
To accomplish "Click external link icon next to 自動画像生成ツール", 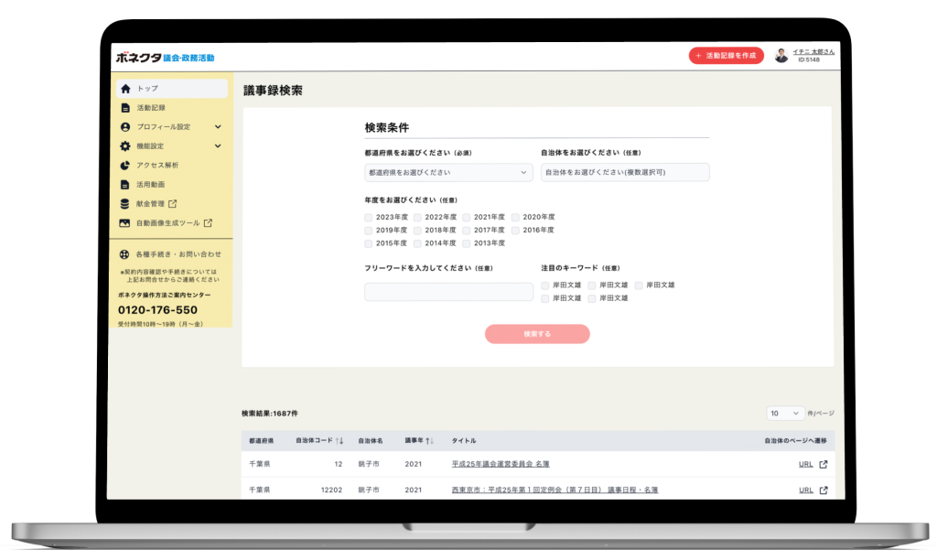I will coord(208,223).
